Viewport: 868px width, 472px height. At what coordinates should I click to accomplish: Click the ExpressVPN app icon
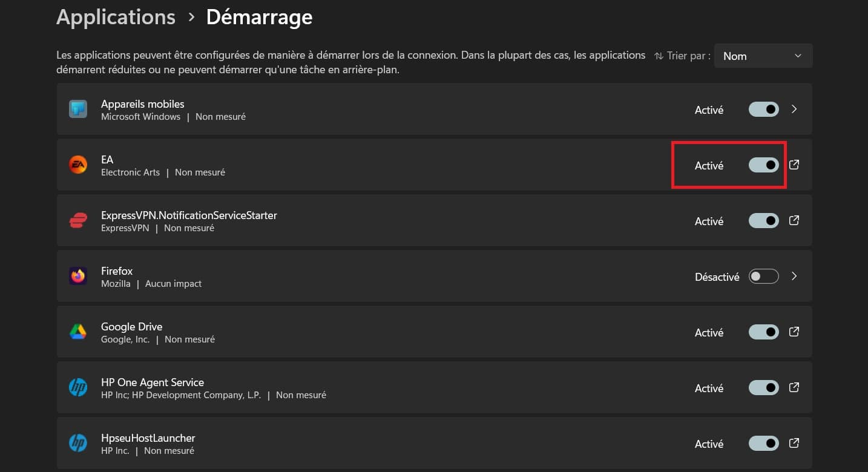point(77,220)
